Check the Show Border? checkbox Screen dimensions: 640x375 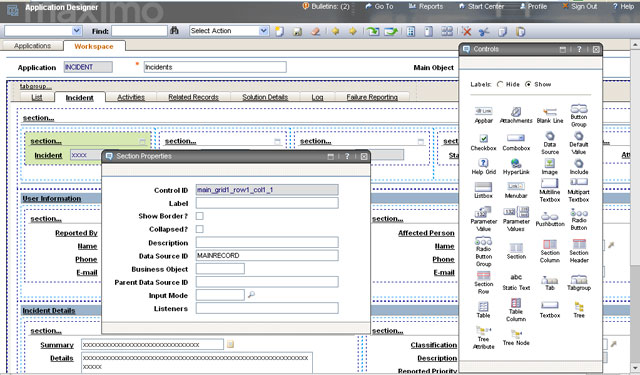(200, 216)
